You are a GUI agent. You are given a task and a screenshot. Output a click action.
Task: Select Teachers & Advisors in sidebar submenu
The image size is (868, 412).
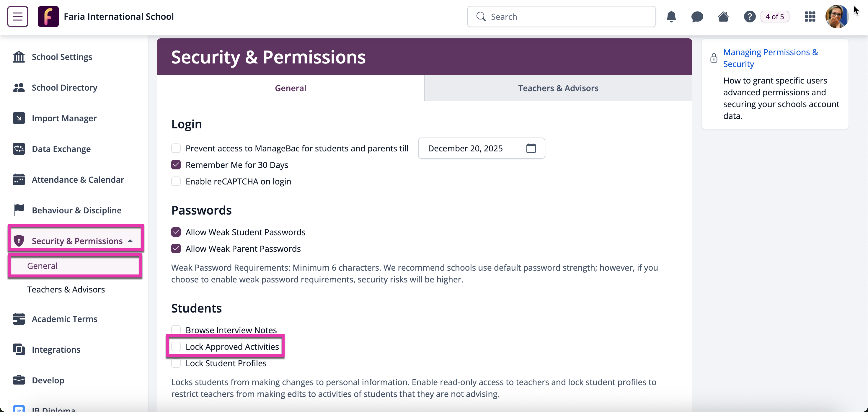click(66, 290)
